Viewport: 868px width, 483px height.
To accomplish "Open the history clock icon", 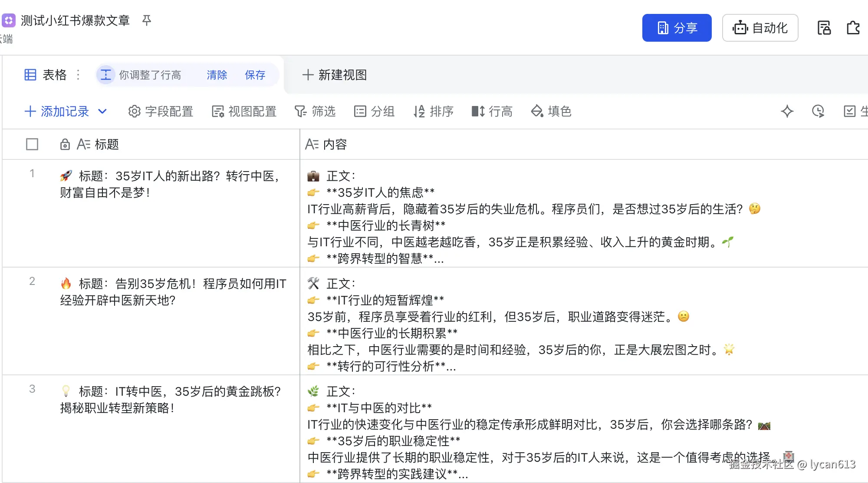I will point(818,111).
